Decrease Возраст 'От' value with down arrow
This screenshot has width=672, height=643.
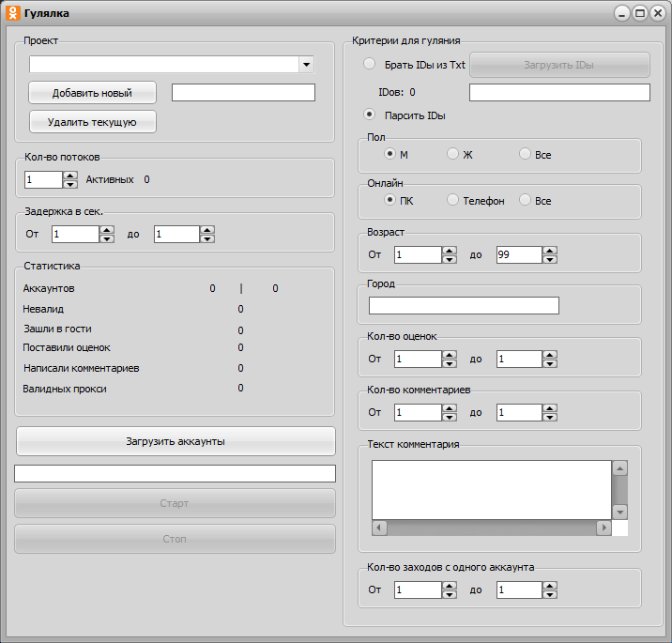coord(449,259)
